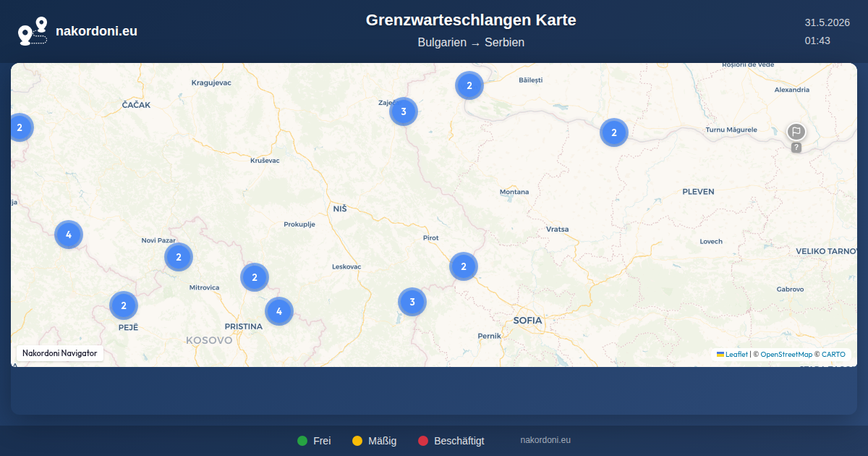Viewport: 868px width, 456px height.
Task: Click the Mäßig legend label
Action: coord(382,441)
